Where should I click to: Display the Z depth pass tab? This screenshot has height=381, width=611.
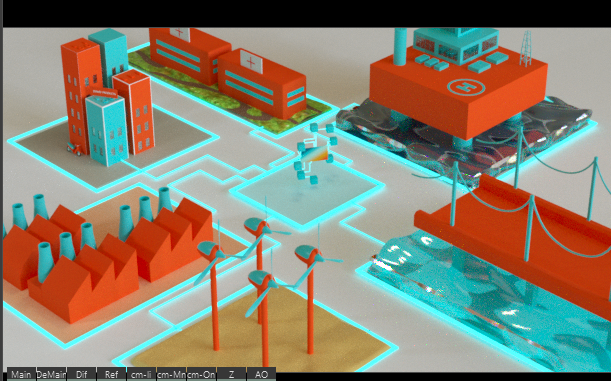tap(231, 374)
